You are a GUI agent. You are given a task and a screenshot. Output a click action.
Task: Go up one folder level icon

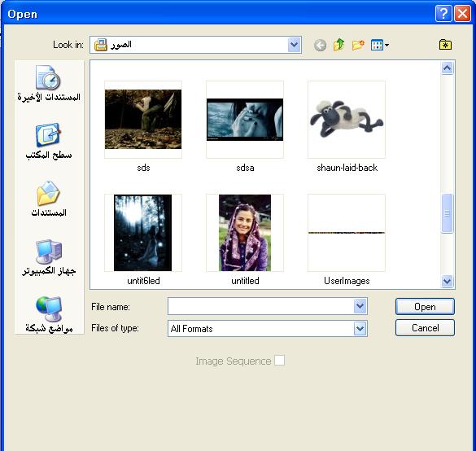(x=338, y=45)
